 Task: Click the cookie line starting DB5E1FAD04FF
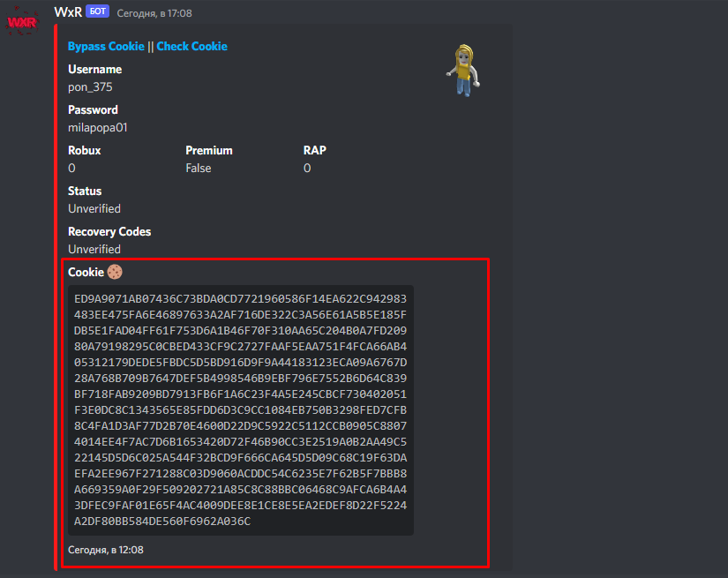(240, 331)
